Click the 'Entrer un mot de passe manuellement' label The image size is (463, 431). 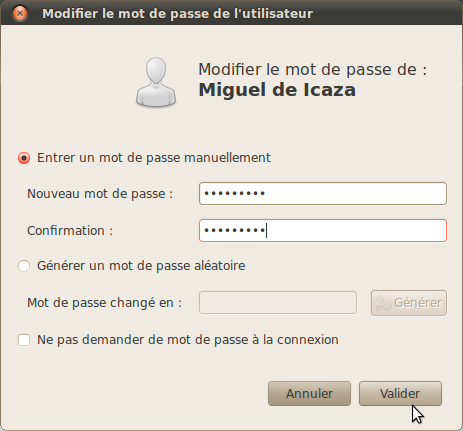tap(154, 158)
